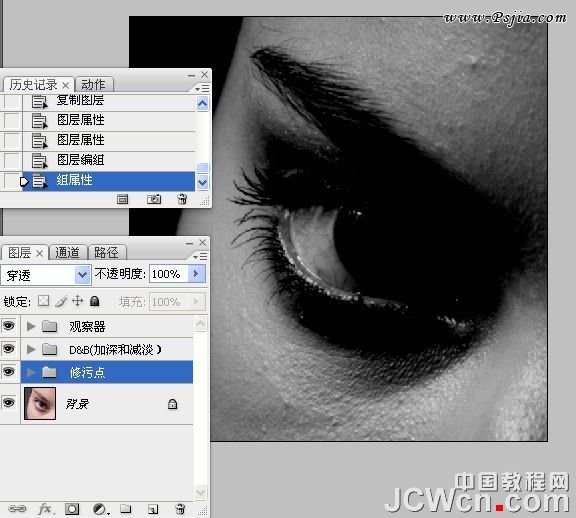Hide the 观察器 group visibility
The width and height of the screenshot is (576, 518).
click(8, 326)
